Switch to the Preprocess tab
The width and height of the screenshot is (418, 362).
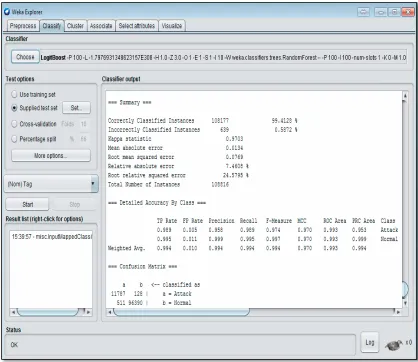click(23, 26)
